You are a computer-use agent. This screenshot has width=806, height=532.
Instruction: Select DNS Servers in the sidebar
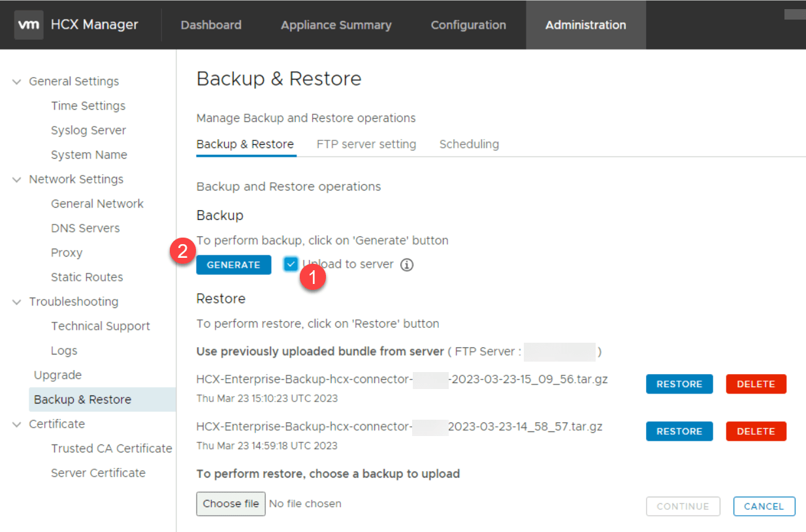pos(85,228)
